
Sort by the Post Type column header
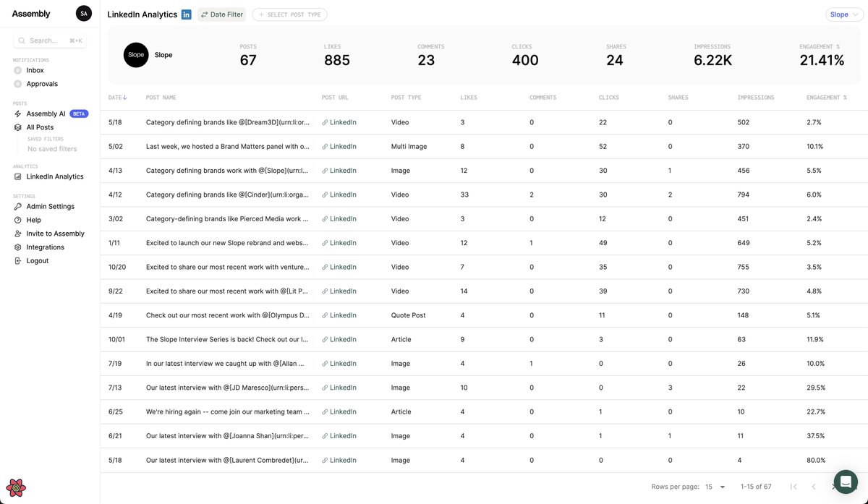(406, 98)
